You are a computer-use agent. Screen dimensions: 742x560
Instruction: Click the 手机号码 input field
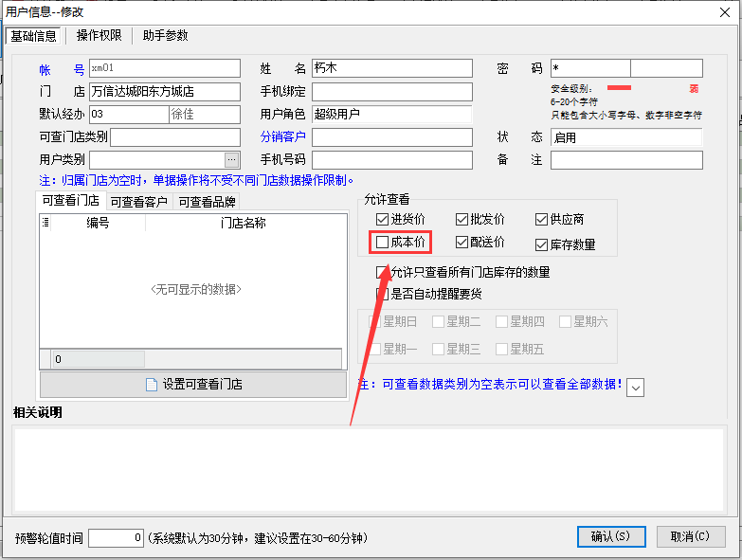point(392,160)
